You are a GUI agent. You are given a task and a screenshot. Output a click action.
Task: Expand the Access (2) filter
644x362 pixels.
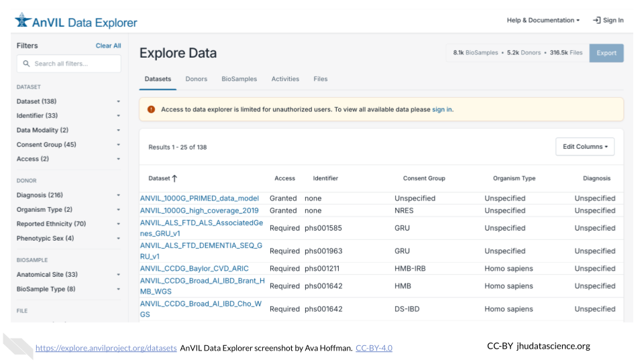click(x=68, y=159)
